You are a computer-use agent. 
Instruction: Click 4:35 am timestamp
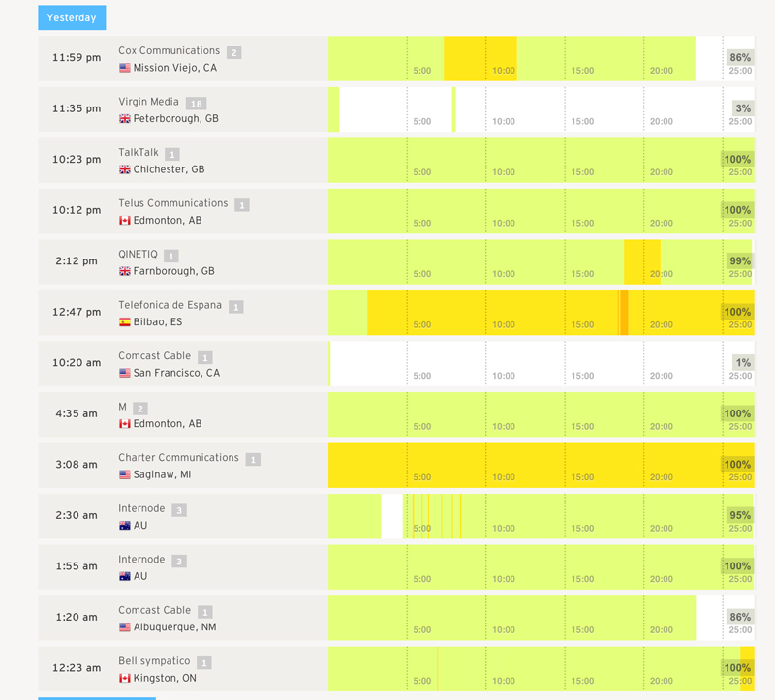point(77,414)
